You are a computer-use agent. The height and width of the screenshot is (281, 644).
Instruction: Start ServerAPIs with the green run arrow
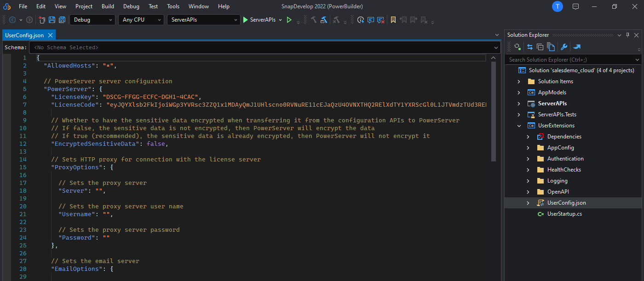click(x=246, y=20)
